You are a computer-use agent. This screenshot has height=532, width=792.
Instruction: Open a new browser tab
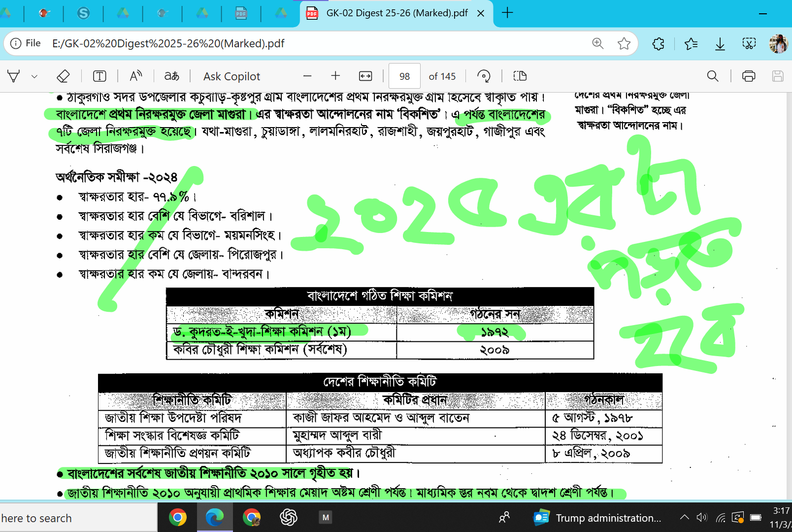pos(507,13)
